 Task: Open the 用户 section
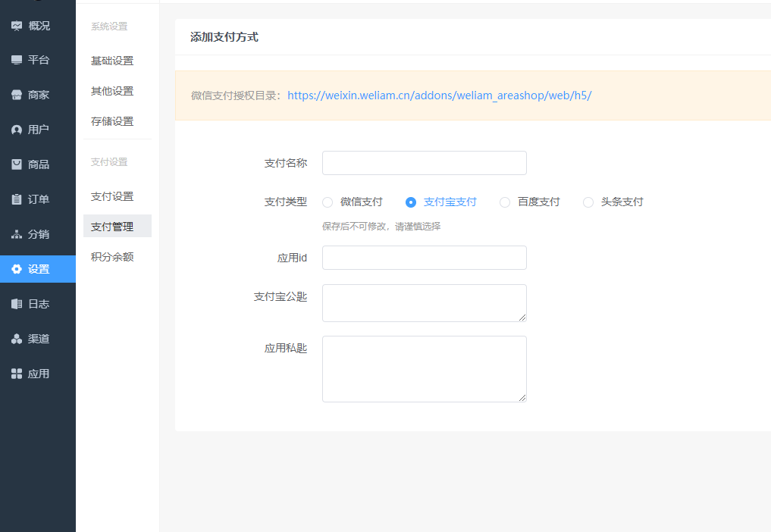38,130
